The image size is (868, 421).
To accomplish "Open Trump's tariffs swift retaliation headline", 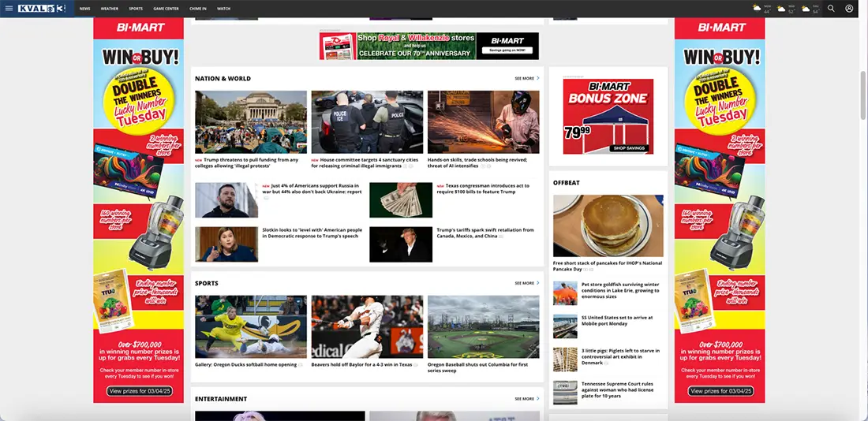I will click(485, 233).
